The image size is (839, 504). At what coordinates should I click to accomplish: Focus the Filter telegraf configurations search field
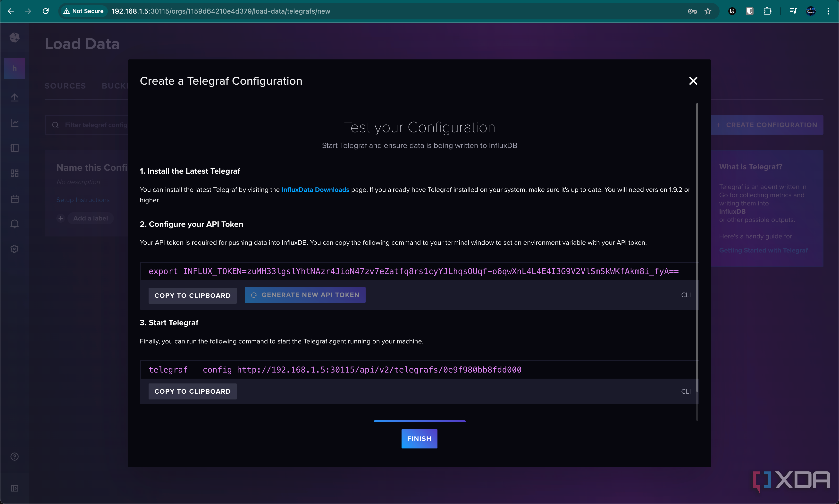click(87, 125)
